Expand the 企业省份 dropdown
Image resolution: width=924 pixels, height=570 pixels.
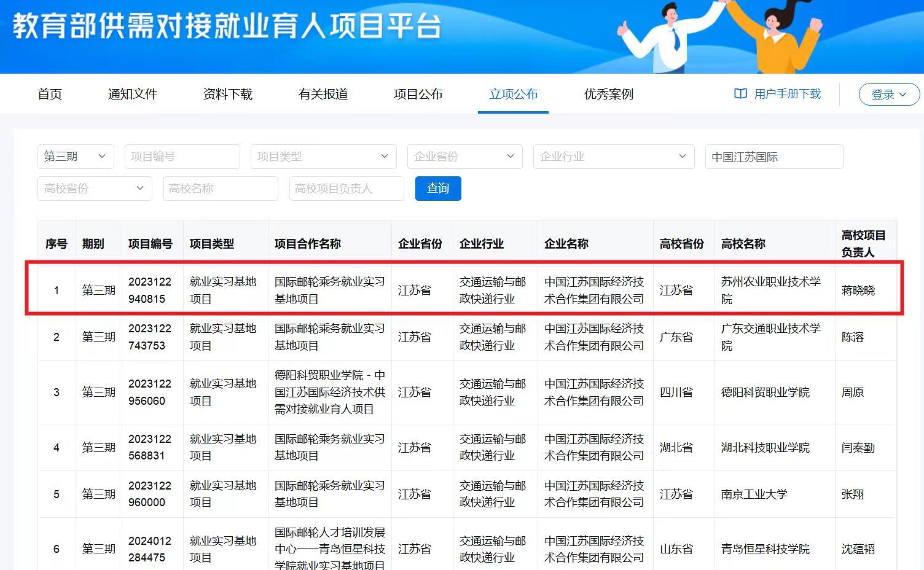(465, 157)
